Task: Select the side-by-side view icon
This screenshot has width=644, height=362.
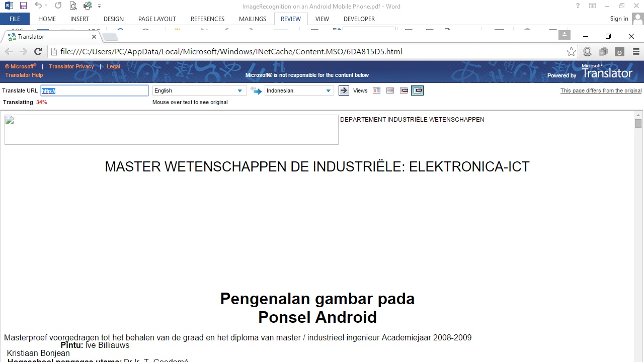Action: pyautogui.click(x=376, y=90)
